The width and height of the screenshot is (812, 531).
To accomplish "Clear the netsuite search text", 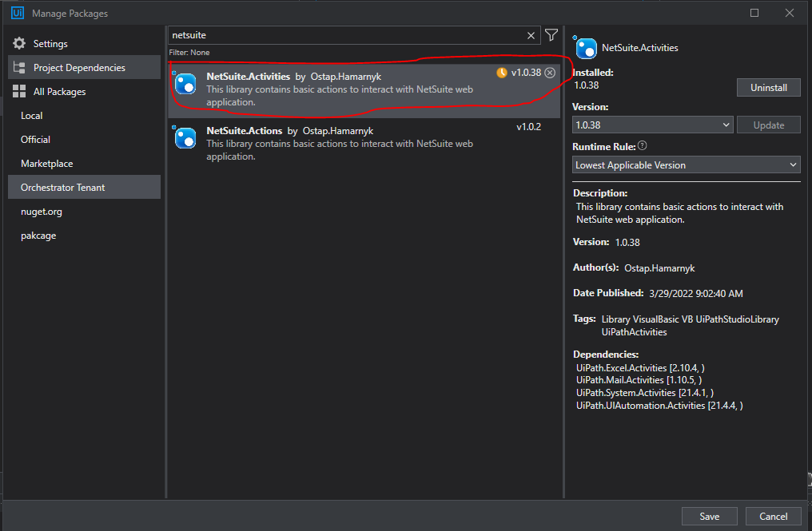I will 531,35.
